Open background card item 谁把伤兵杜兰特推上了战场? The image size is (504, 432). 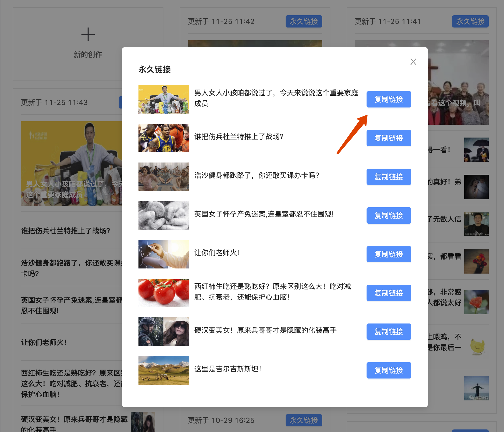[x=65, y=231]
